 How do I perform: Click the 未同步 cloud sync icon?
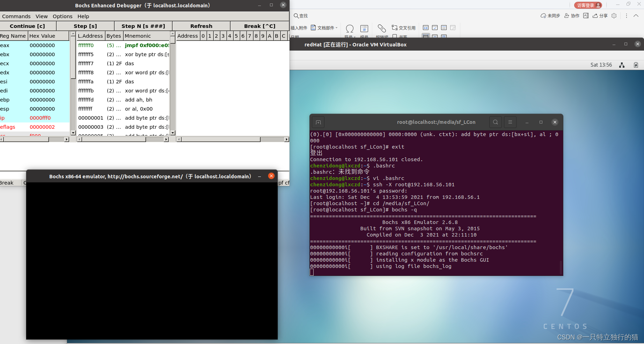pyautogui.click(x=543, y=16)
